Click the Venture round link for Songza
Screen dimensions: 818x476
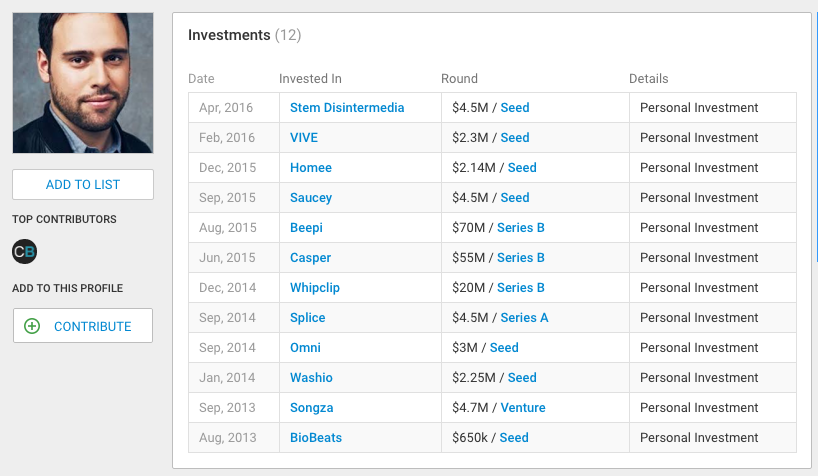[523, 408]
